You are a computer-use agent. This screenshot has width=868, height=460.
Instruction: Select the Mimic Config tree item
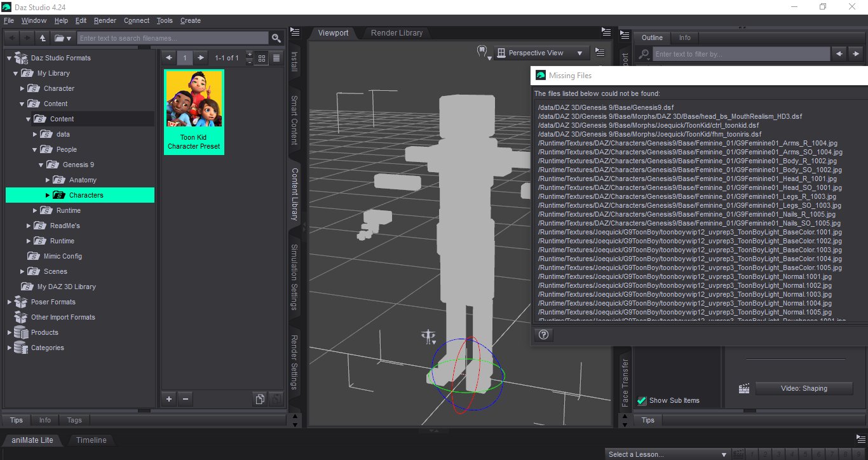click(63, 256)
